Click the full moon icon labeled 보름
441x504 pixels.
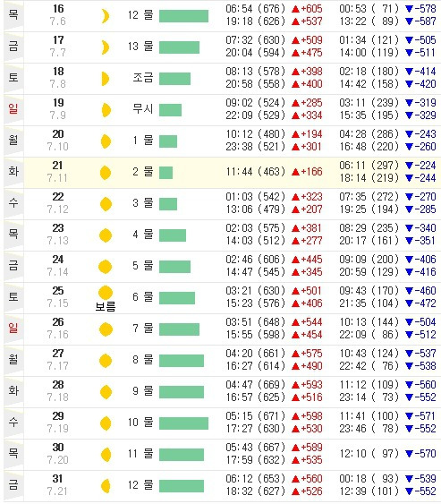pyautogui.click(x=106, y=293)
